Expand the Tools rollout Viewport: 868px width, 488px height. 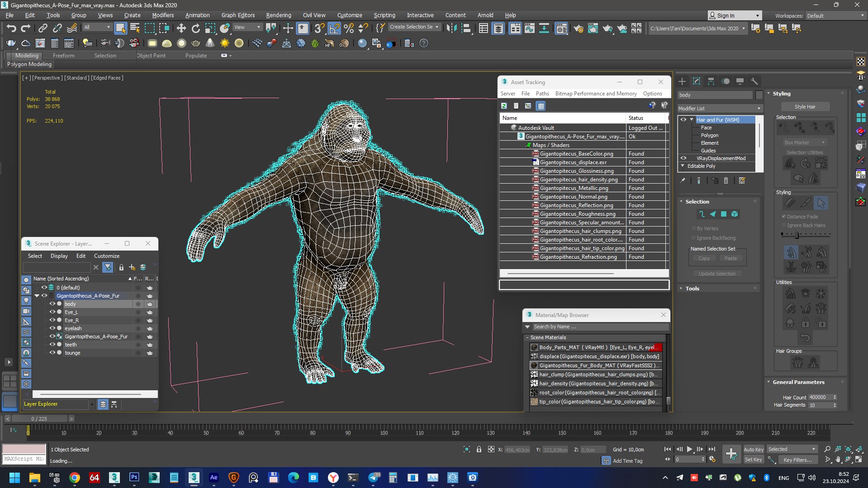[692, 289]
